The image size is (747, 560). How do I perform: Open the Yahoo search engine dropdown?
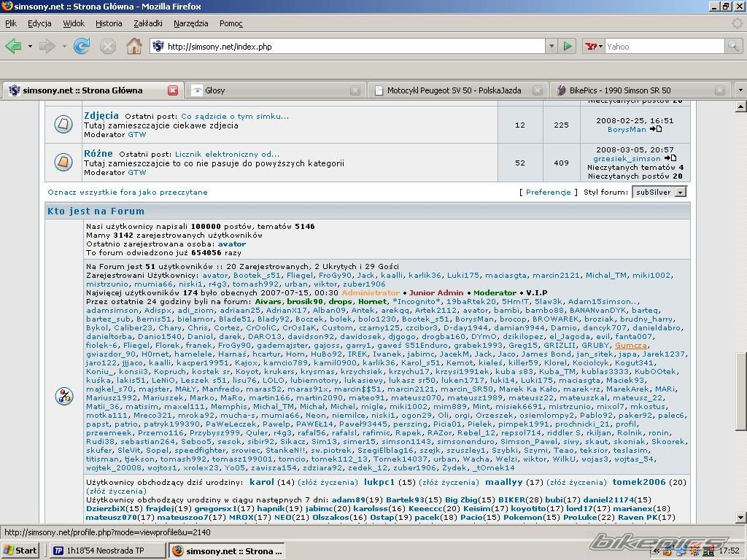pyautogui.click(x=594, y=46)
